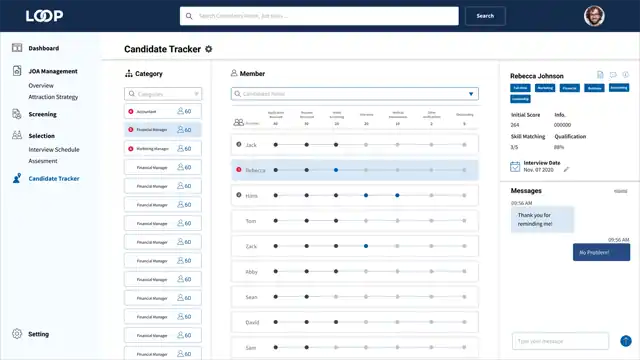Click the Search button
Viewport: 640px width, 360px height.
click(x=485, y=16)
